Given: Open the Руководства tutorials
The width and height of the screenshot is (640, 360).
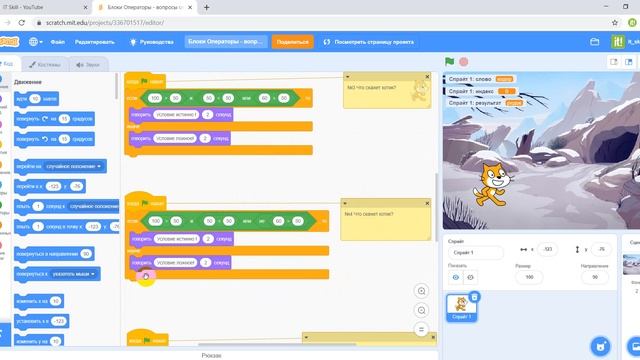Looking at the screenshot, I should click(152, 42).
